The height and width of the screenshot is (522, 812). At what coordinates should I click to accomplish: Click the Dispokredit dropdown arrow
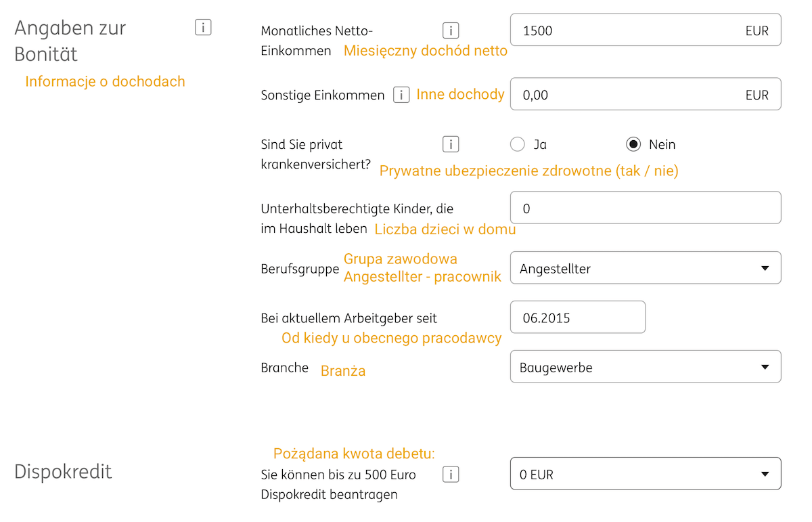765,475
